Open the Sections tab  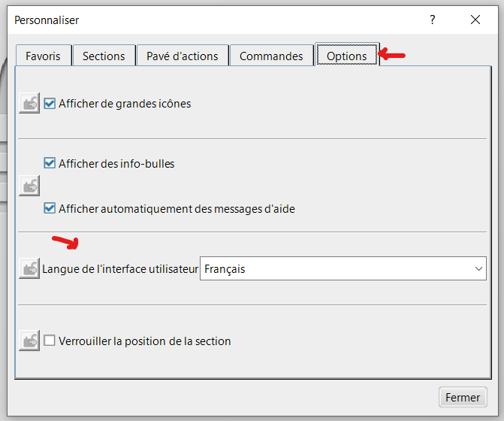pos(104,56)
